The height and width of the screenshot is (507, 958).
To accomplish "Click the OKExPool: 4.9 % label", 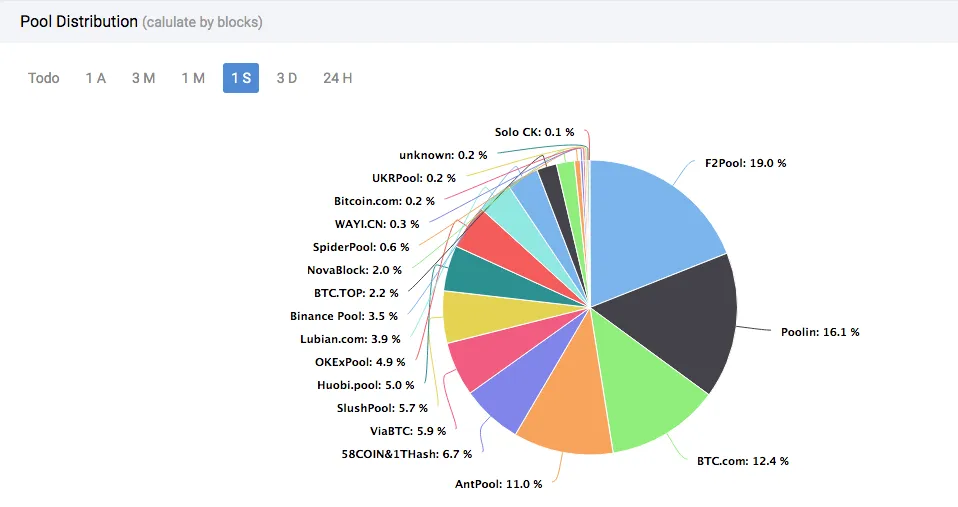I will [x=360, y=362].
